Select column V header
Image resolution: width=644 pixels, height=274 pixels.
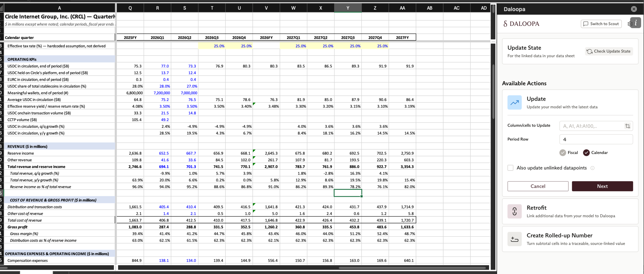tap(266, 8)
